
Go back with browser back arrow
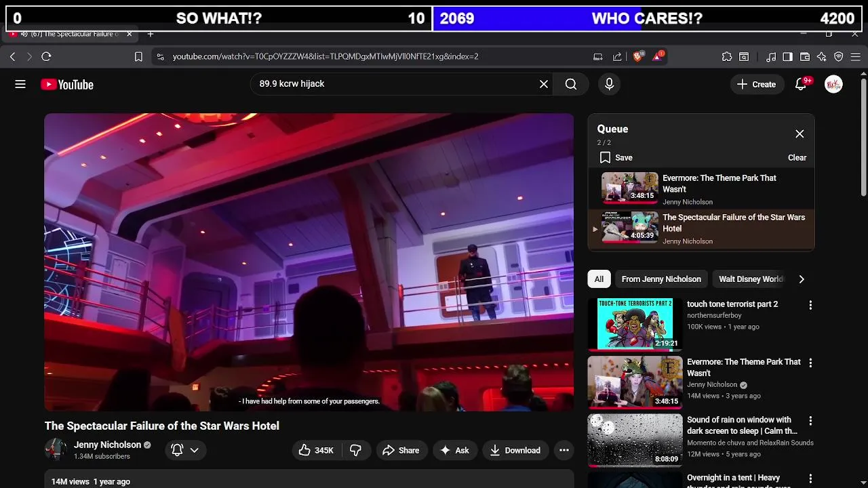coord(12,56)
